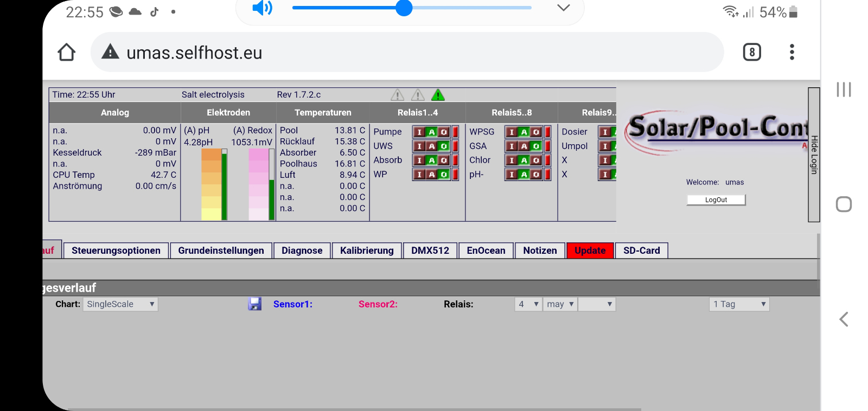The image size is (868, 411).
Task: Click the Sensor1 label
Action: pyautogui.click(x=293, y=304)
